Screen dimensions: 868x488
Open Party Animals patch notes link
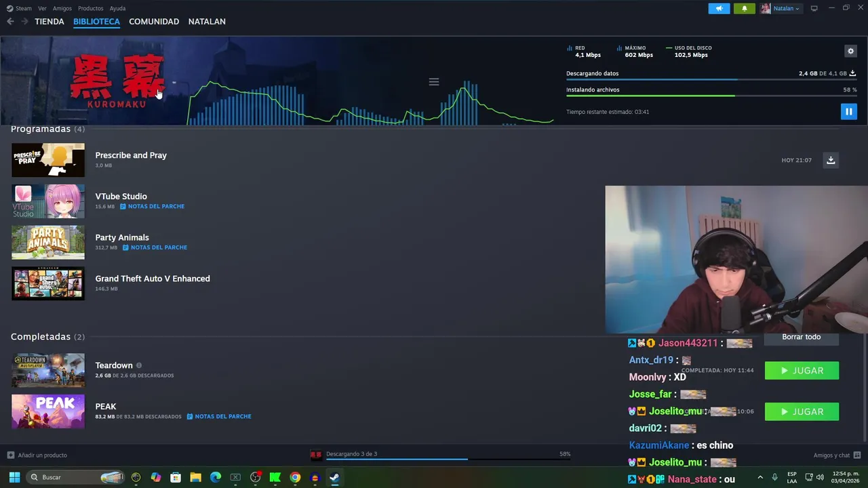tap(155, 247)
